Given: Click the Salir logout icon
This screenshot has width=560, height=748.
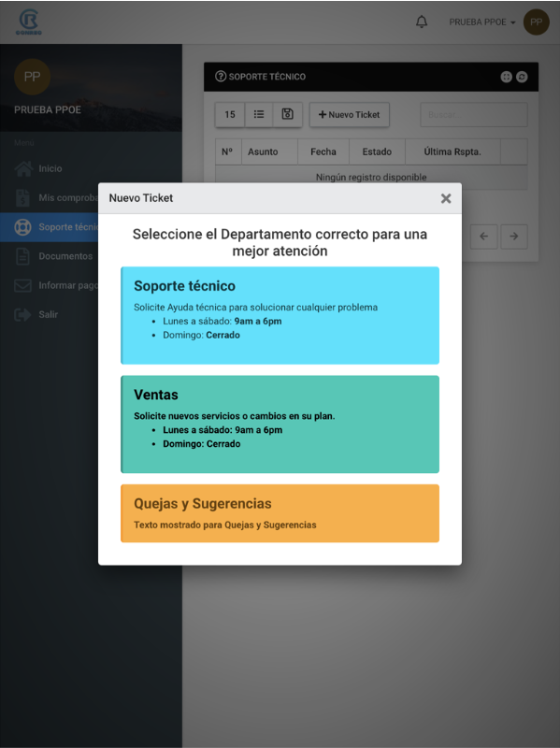Looking at the screenshot, I should pos(22,314).
